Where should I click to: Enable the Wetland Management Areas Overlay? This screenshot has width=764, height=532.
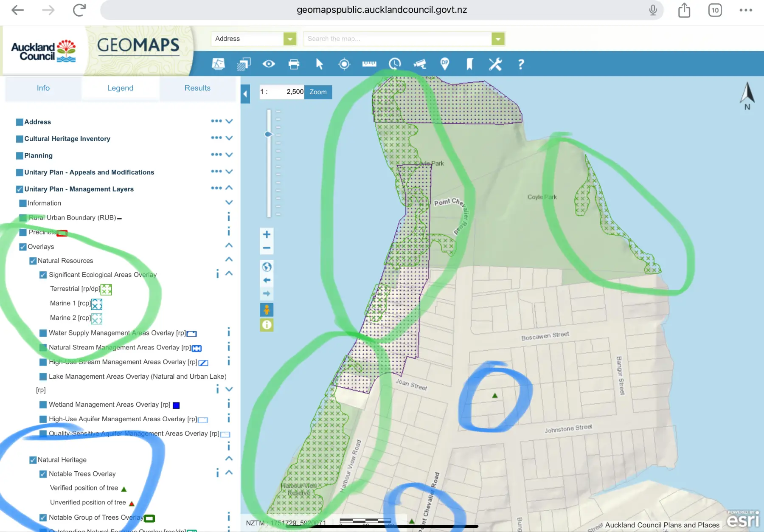[x=42, y=405]
